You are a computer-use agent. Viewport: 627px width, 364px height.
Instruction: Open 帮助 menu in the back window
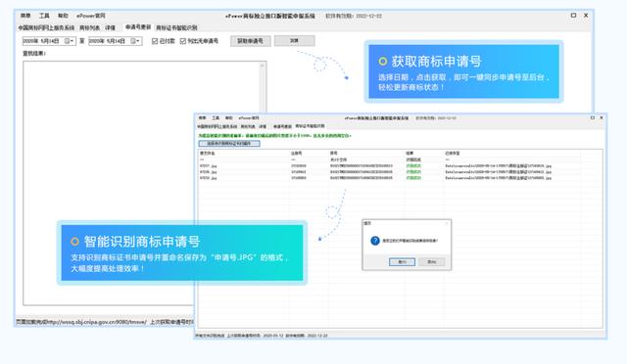click(63, 16)
